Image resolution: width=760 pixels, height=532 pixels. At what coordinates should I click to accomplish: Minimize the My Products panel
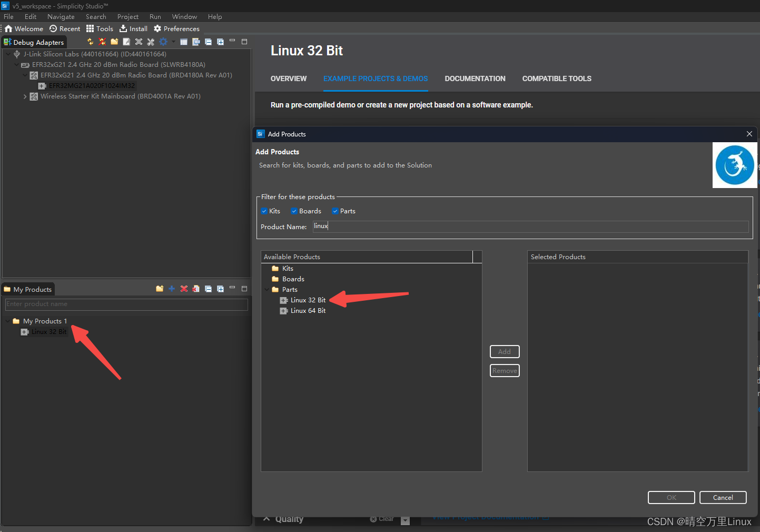(232, 288)
